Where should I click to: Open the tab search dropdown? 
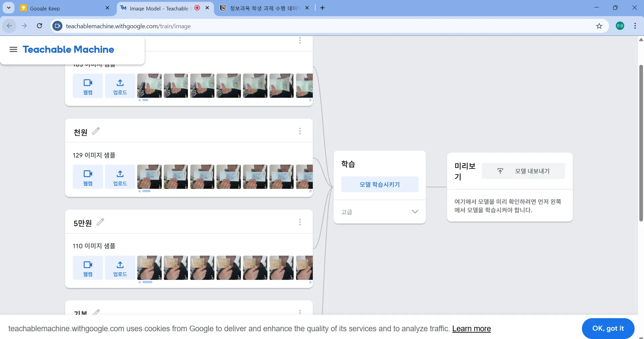[x=9, y=8]
